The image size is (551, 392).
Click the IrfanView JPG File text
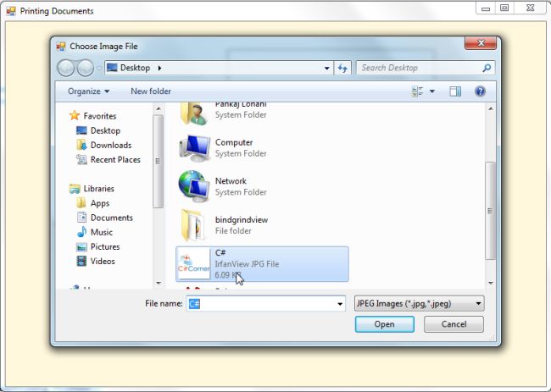tap(247, 264)
